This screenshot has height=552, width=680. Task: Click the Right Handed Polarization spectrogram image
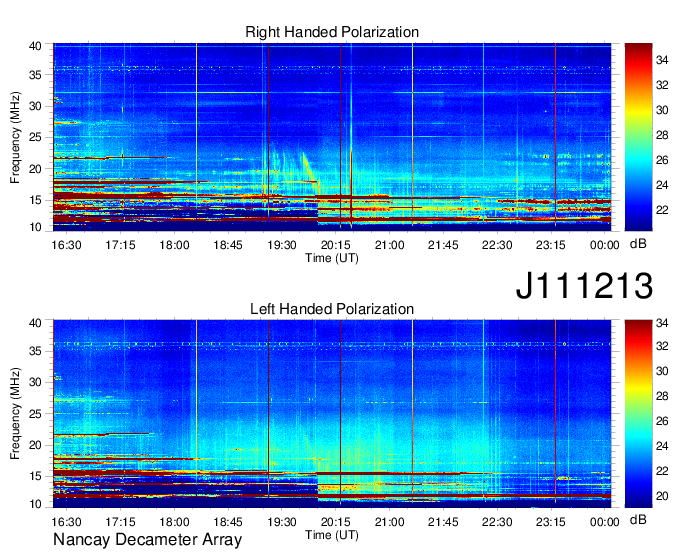[332, 137]
